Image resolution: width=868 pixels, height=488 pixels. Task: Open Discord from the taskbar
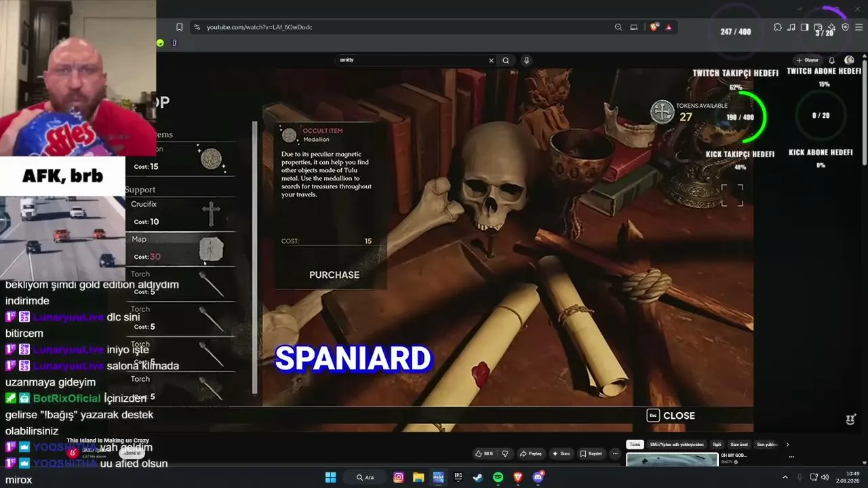point(538,477)
